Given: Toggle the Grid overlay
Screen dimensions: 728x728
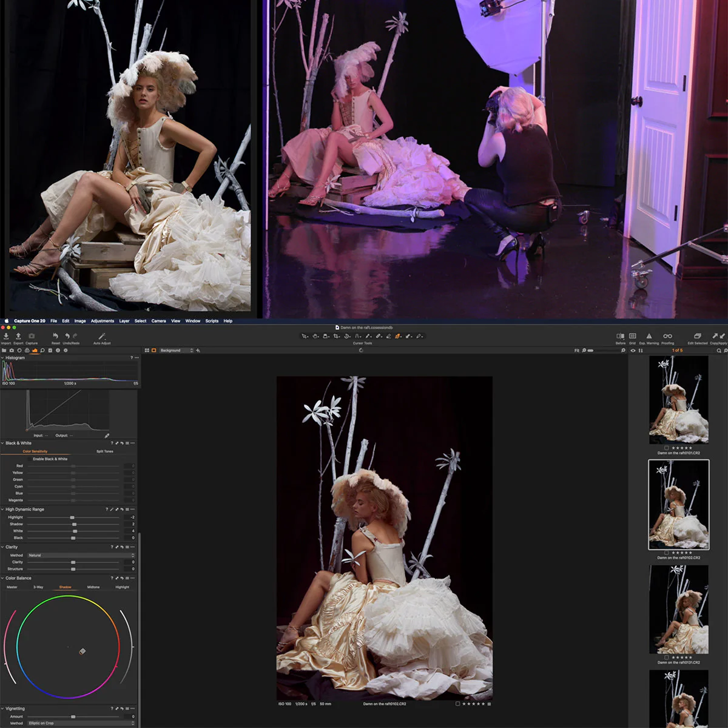Looking at the screenshot, I should coord(633,337).
